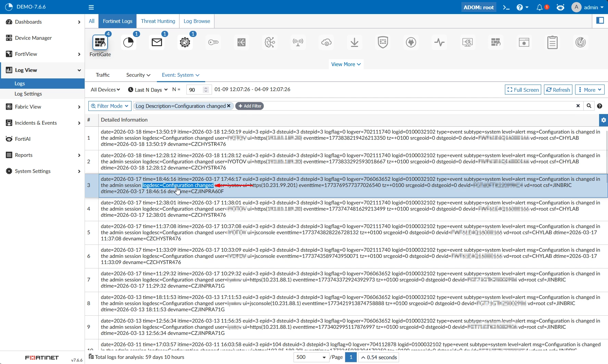
Task: Select the pie chart device icon
Action: [x=128, y=42]
